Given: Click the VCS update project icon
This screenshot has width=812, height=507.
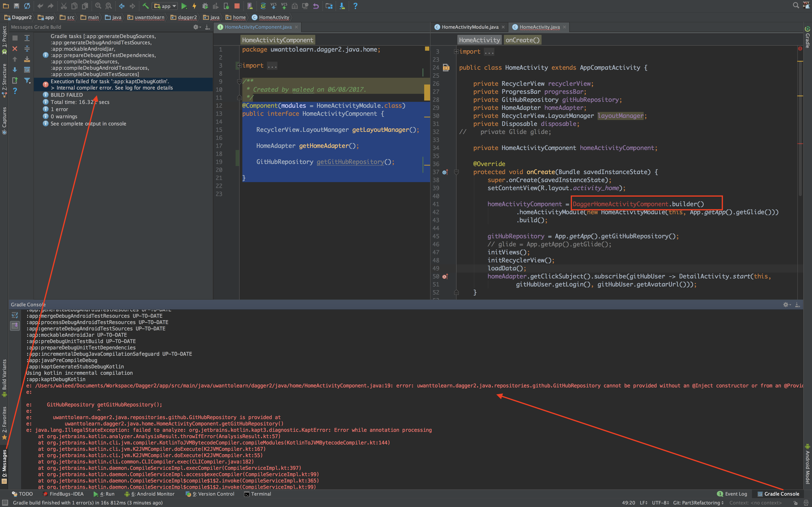Looking at the screenshot, I should tap(273, 6).
